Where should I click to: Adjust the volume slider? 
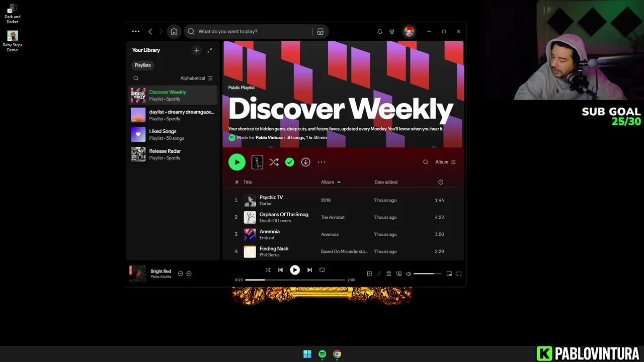pyautogui.click(x=428, y=274)
